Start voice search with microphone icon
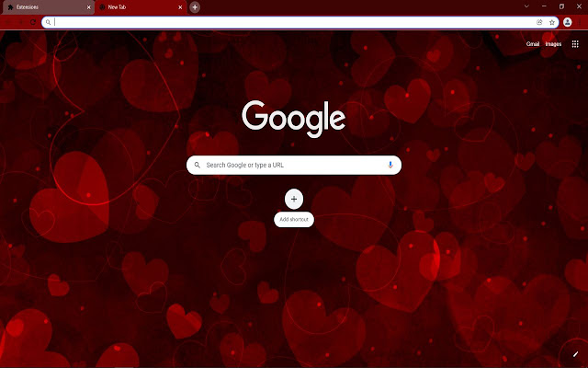Screen dimensions: 588x368 tap(390, 165)
